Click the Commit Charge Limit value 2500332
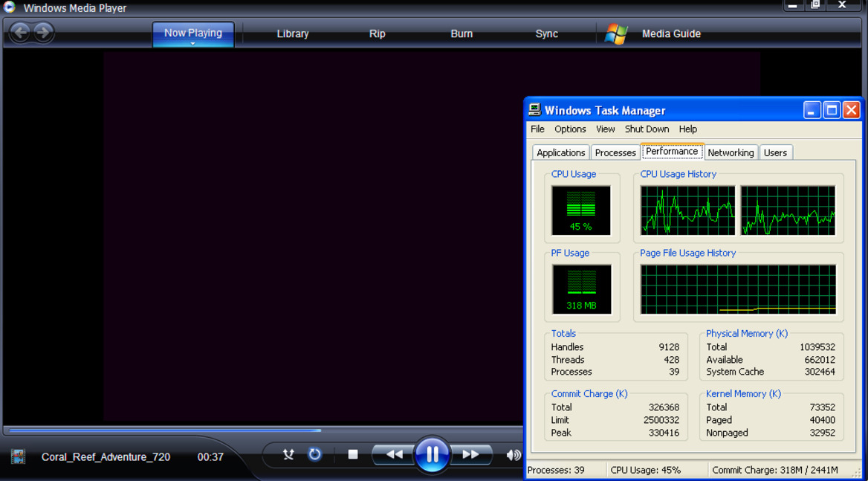The width and height of the screenshot is (868, 481). 661,420
